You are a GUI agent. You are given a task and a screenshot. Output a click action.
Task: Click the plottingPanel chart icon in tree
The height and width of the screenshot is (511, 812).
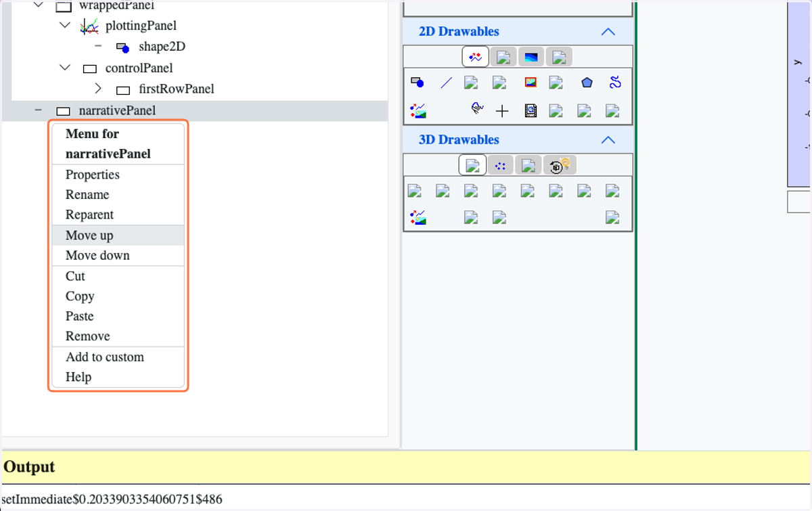coord(89,26)
